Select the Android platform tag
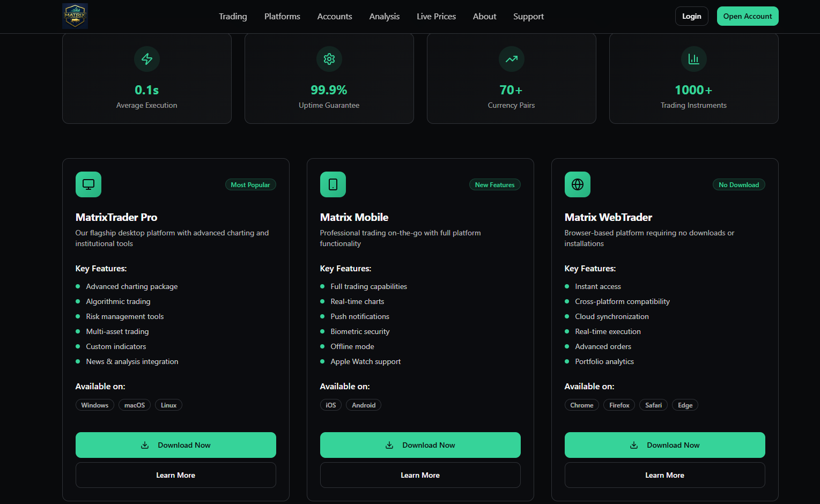The height and width of the screenshot is (504, 820). [x=364, y=405]
